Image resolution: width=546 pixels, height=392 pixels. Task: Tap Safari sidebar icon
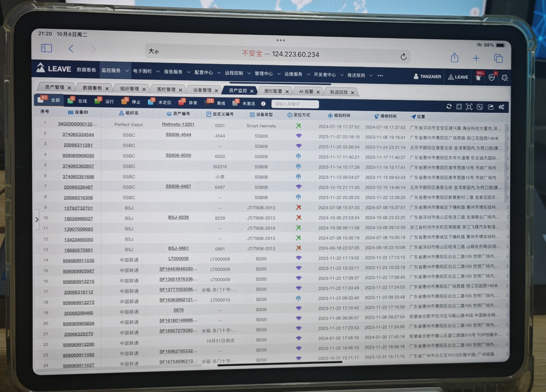click(x=46, y=48)
